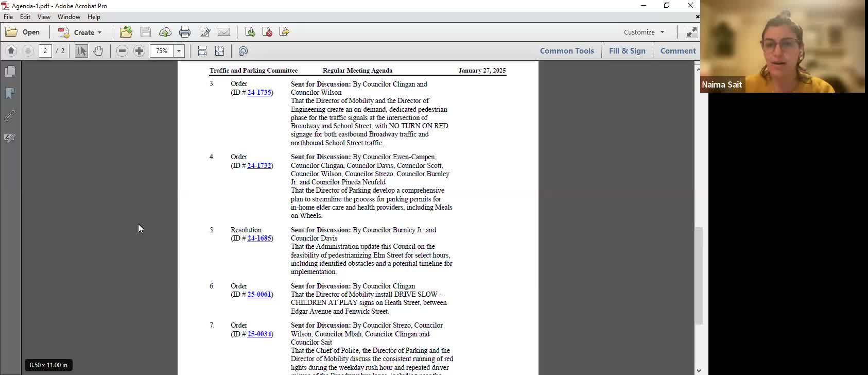Image resolution: width=868 pixels, height=375 pixels.
Task: Open the Window menu
Action: 68,17
